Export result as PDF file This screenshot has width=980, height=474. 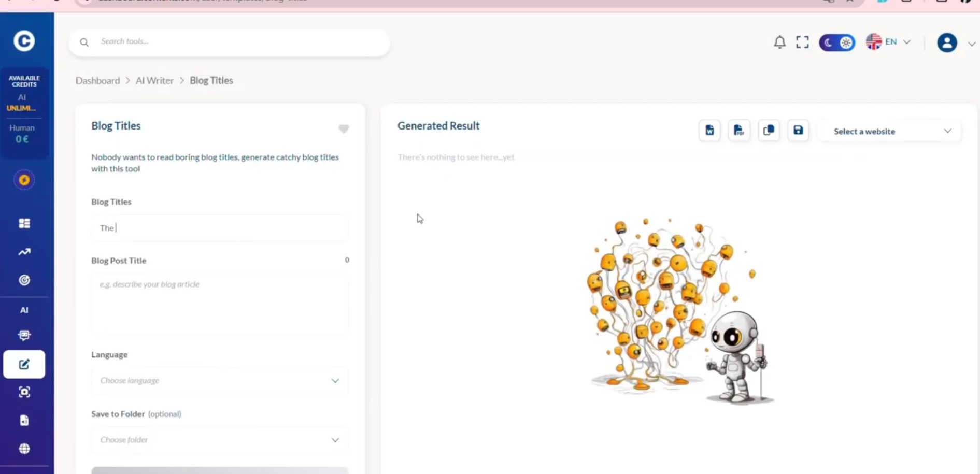[739, 130]
